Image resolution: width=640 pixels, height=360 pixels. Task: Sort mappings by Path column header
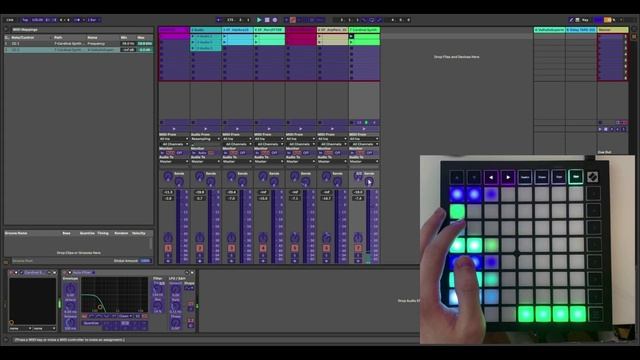click(x=58, y=38)
